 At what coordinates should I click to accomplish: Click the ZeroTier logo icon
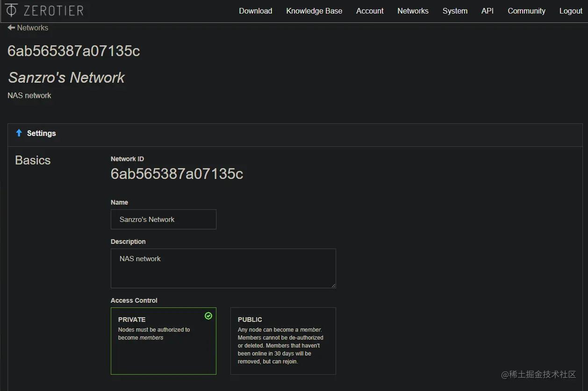tap(12, 10)
